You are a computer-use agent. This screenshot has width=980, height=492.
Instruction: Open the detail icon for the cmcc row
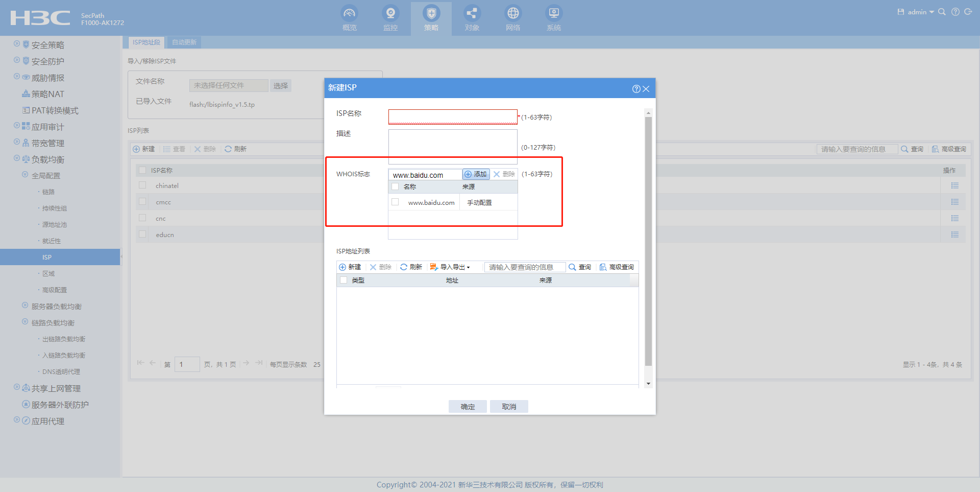point(955,202)
